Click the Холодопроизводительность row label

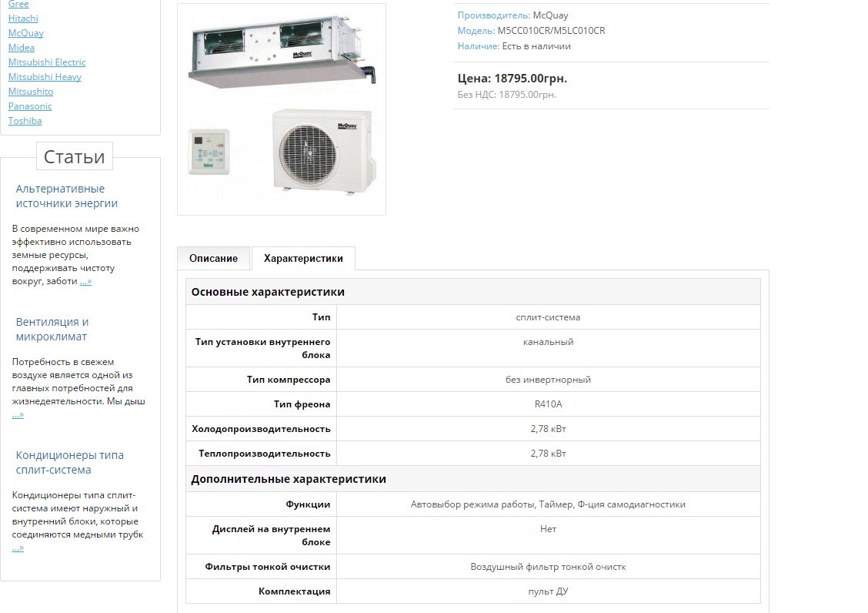click(261, 429)
